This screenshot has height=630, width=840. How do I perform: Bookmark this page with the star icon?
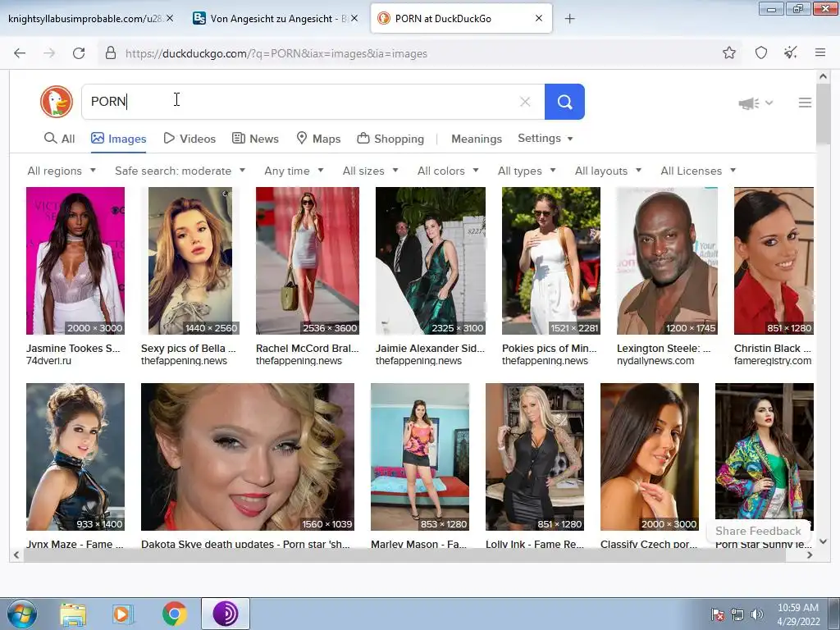729,52
